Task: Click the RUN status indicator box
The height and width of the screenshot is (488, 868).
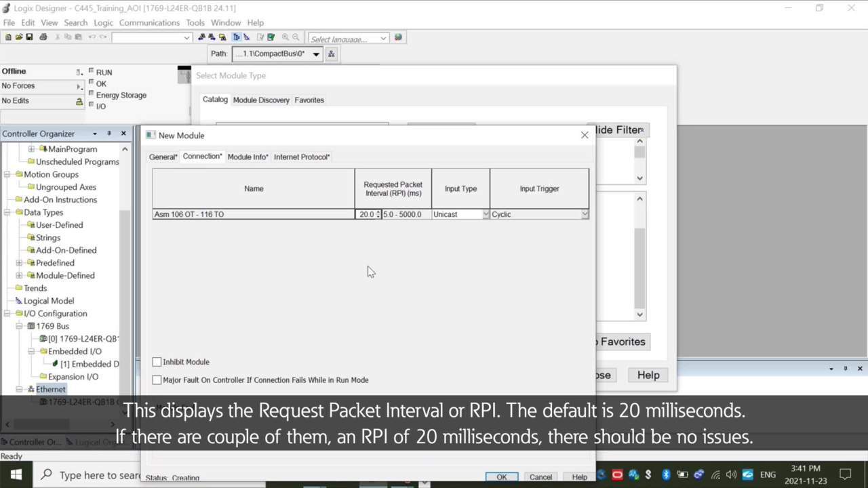Action: [x=92, y=70]
